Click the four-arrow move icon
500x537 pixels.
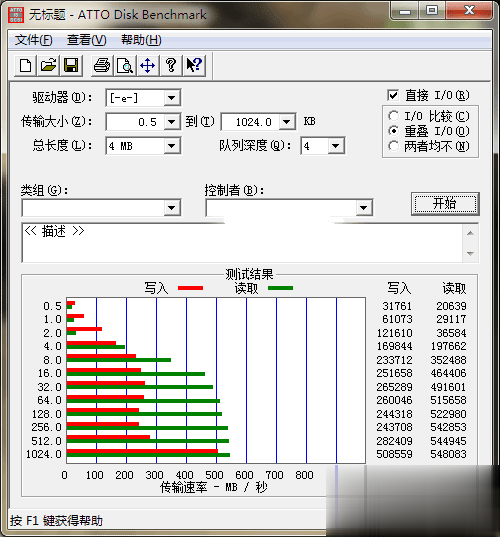point(148,65)
